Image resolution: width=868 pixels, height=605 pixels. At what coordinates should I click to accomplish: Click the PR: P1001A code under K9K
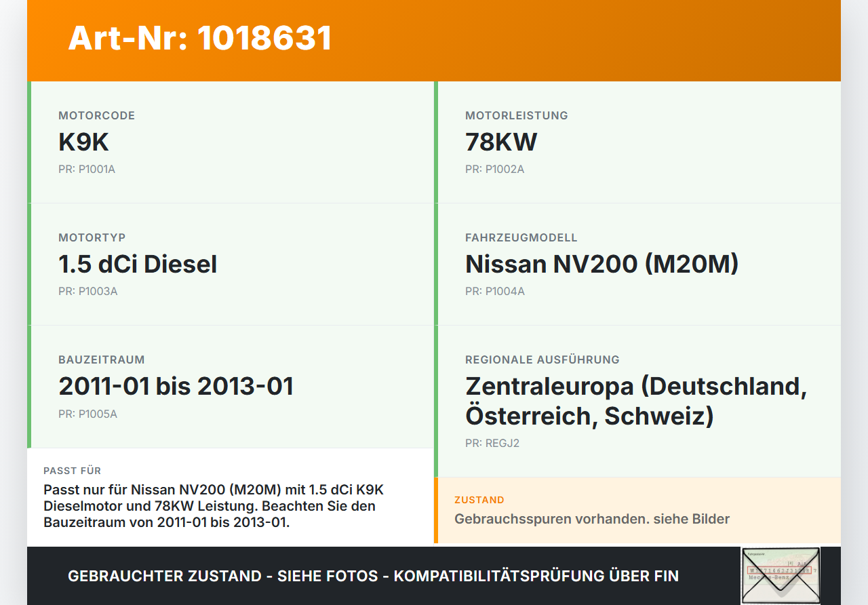87,169
